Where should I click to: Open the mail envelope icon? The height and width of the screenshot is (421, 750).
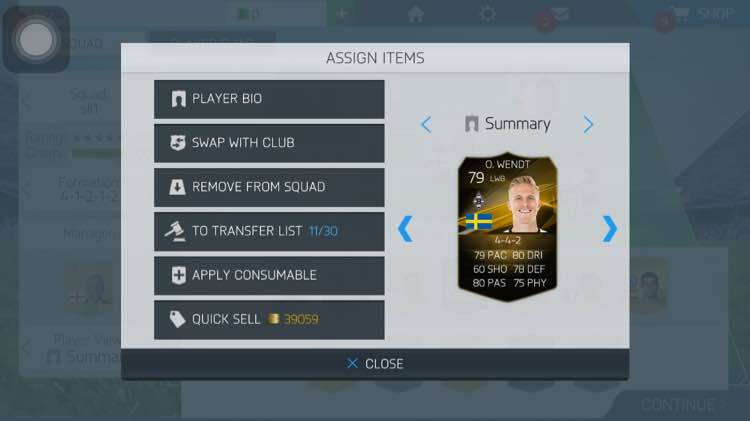pyautogui.click(x=559, y=13)
